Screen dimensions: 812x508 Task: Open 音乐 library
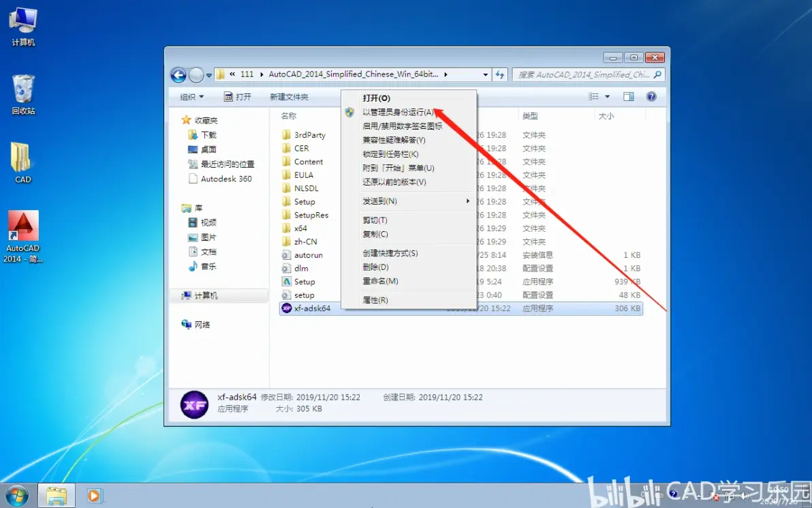(x=202, y=266)
